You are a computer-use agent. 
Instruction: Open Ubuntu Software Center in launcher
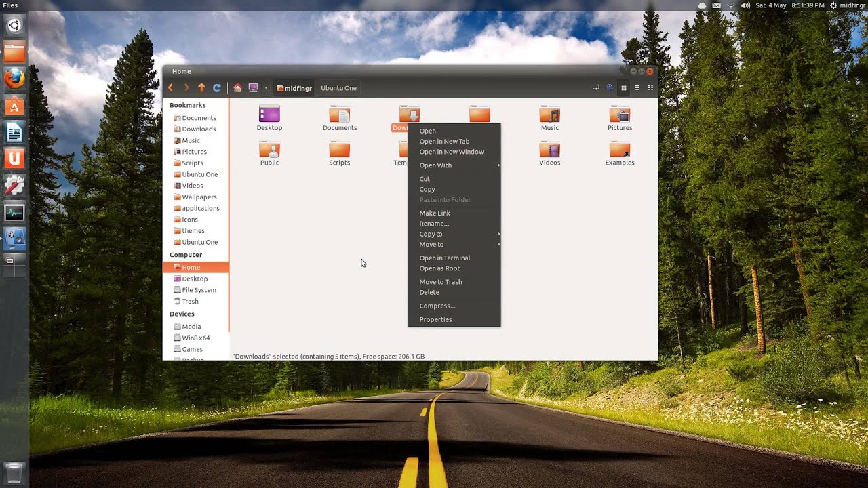pos(14,105)
